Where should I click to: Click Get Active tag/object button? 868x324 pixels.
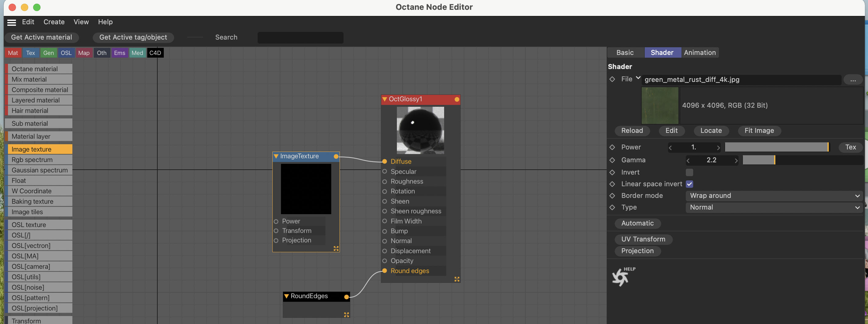coord(133,37)
